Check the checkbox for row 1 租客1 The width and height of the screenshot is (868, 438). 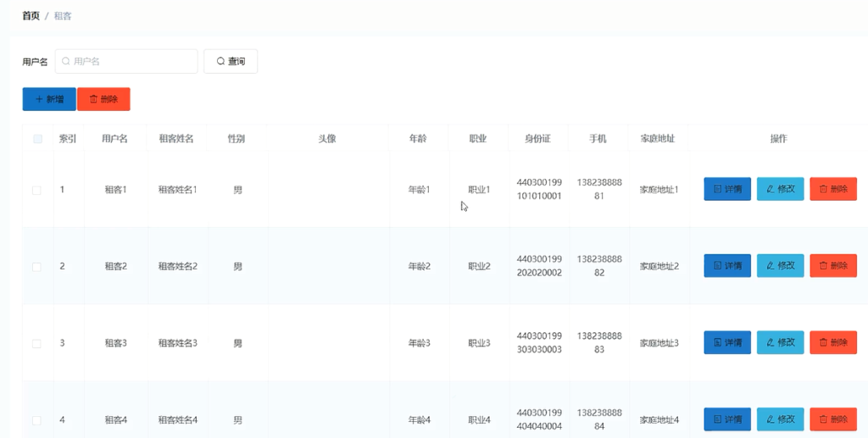[x=36, y=191]
